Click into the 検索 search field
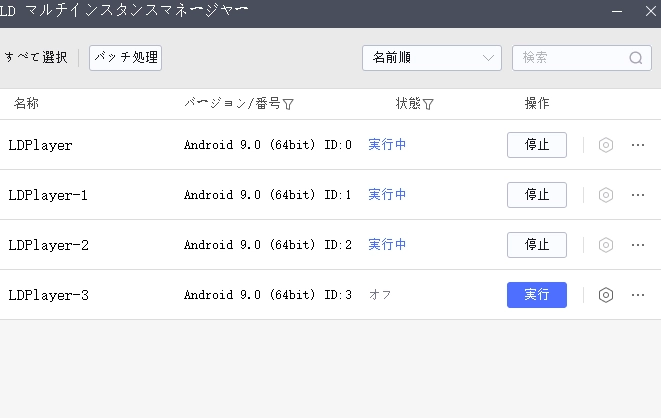This screenshot has height=418, width=661. point(570,58)
